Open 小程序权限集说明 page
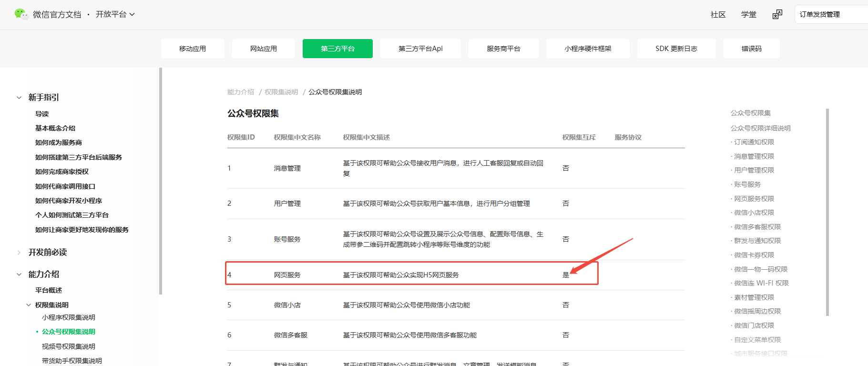The image size is (868, 366). (x=69, y=317)
